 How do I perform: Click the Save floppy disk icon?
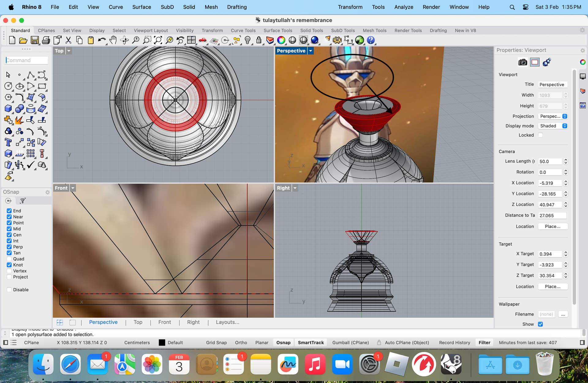tap(35, 40)
